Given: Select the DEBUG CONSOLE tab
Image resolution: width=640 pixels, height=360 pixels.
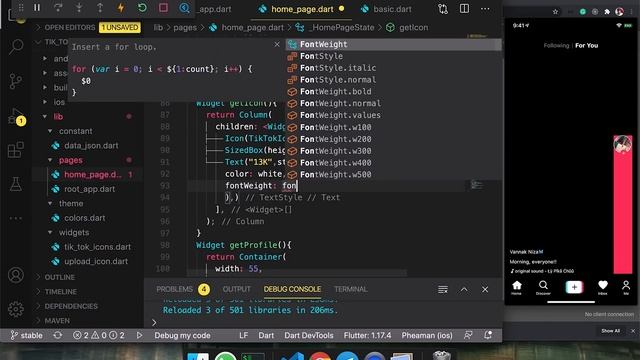Looking at the screenshot, I should [292, 289].
